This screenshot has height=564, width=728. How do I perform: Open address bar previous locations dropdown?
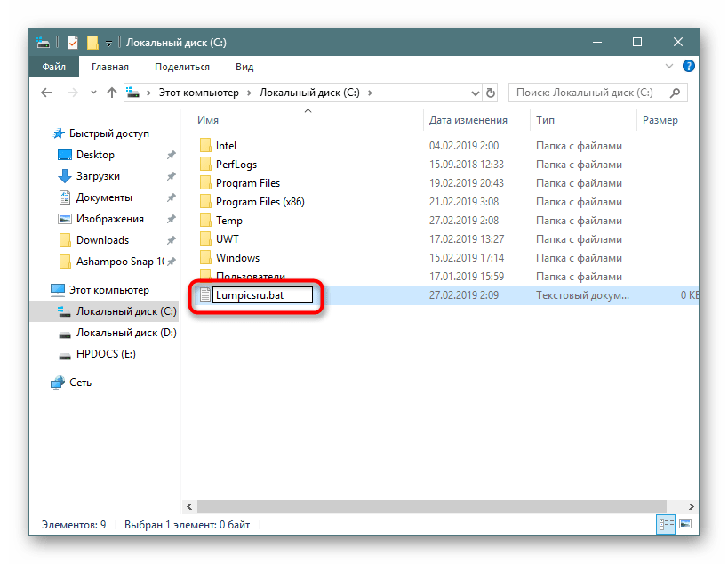coord(469,93)
